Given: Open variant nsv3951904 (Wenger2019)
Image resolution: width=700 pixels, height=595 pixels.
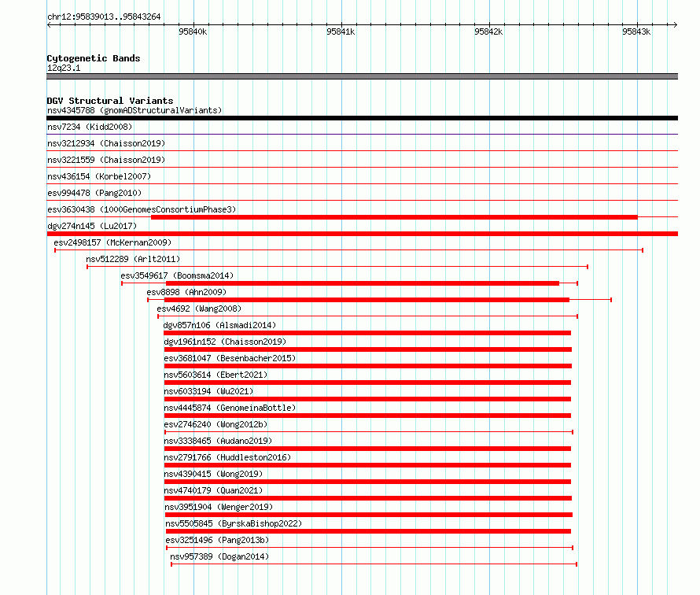Looking at the screenshot, I should [219, 507].
